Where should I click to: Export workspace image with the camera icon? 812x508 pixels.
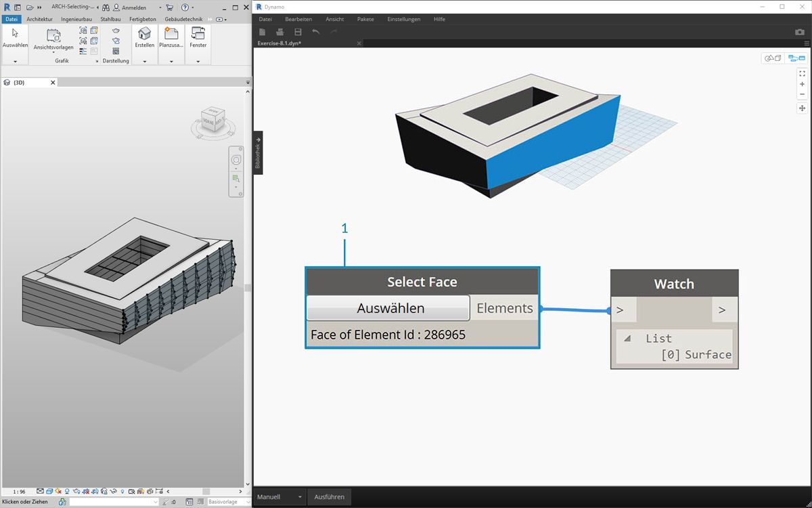pos(799,32)
